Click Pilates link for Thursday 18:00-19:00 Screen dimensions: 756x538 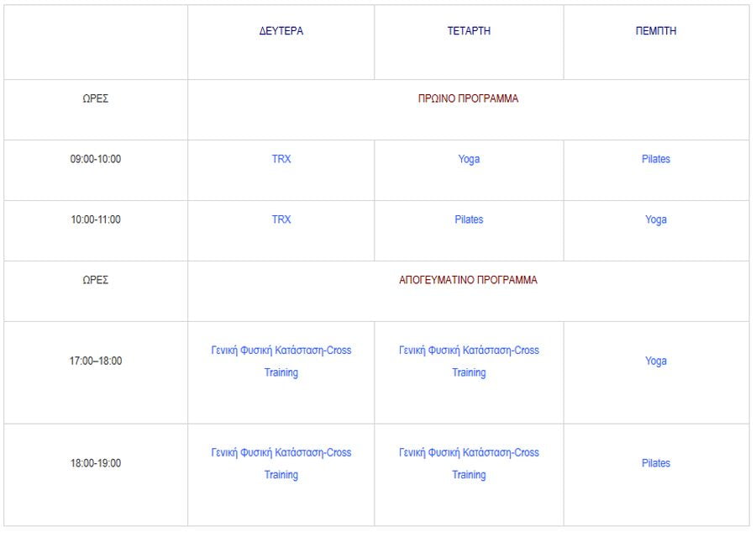[x=656, y=463]
